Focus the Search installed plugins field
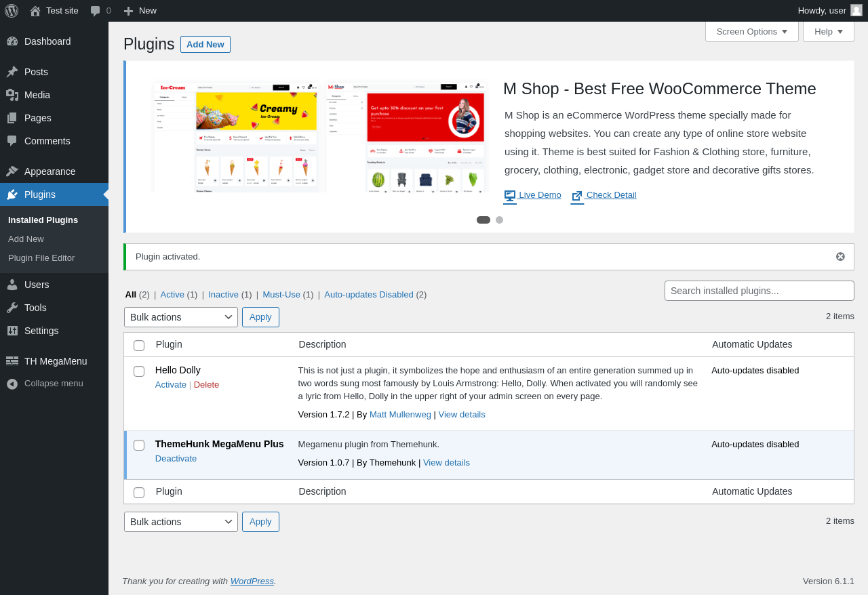 (x=759, y=291)
